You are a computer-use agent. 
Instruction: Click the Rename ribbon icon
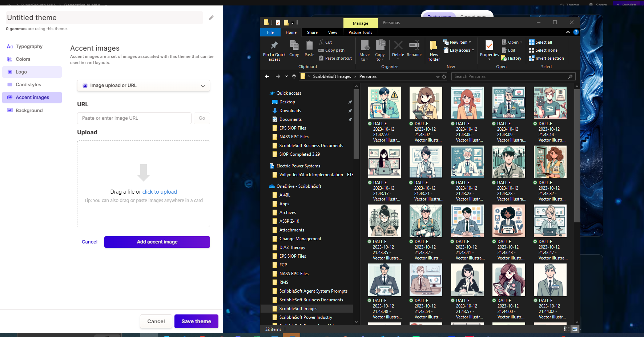pyautogui.click(x=414, y=48)
